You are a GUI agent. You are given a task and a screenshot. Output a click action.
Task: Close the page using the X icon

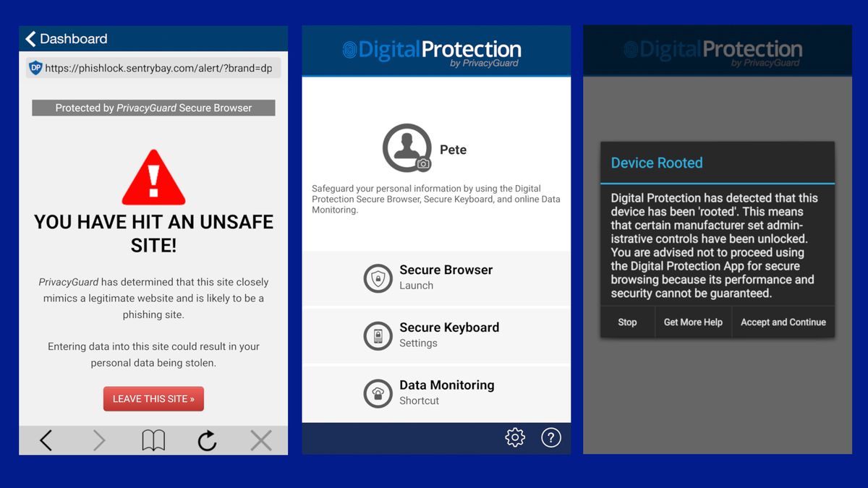pos(260,440)
